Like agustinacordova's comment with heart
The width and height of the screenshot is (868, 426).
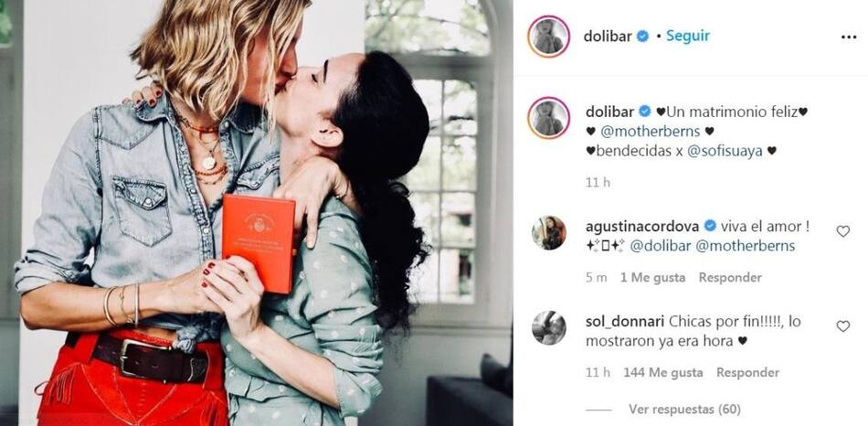click(842, 231)
